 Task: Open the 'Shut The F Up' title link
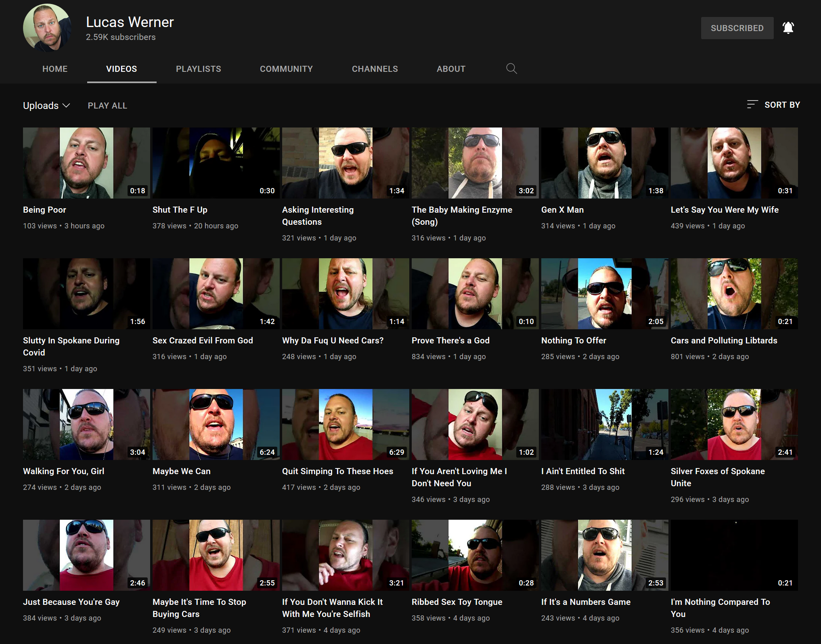tap(180, 210)
